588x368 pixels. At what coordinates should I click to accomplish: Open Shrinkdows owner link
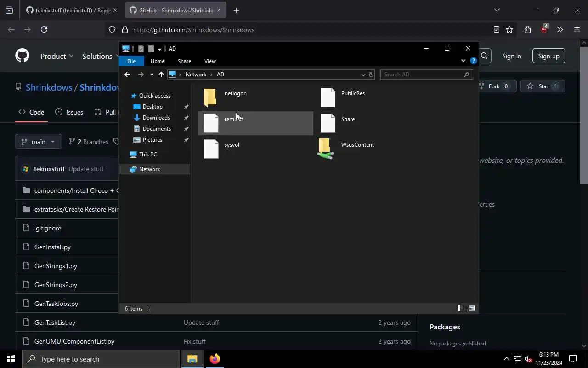[49, 87]
